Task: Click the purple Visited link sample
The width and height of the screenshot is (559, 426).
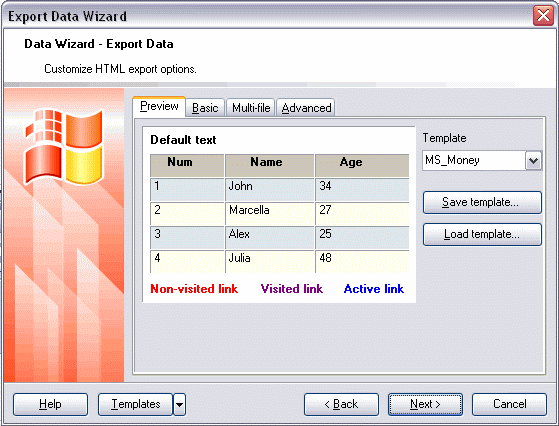Action: pyautogui.click(x=292, y=289)
